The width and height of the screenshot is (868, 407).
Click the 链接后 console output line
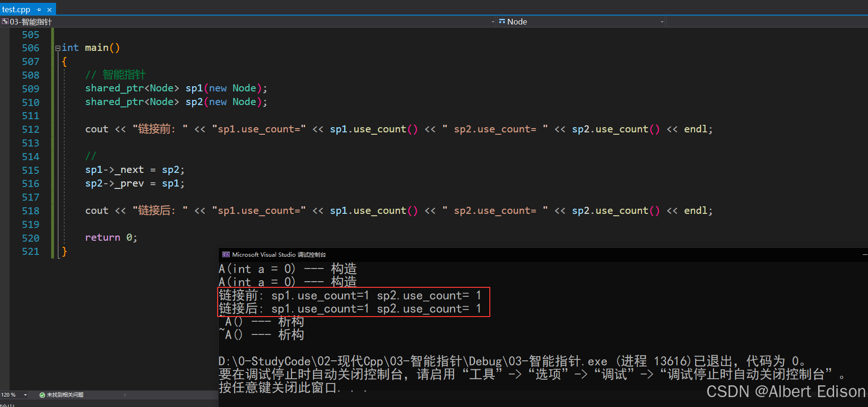(350, 309)
